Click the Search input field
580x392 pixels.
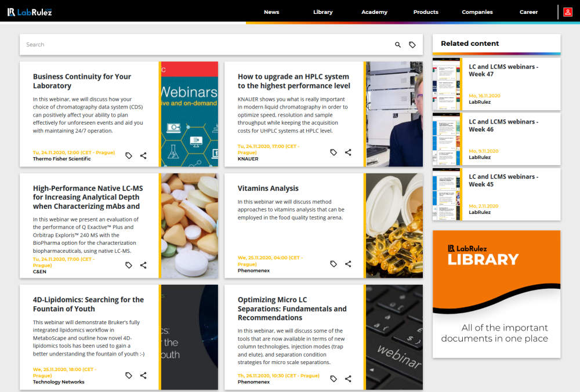[x=207, y=45]
